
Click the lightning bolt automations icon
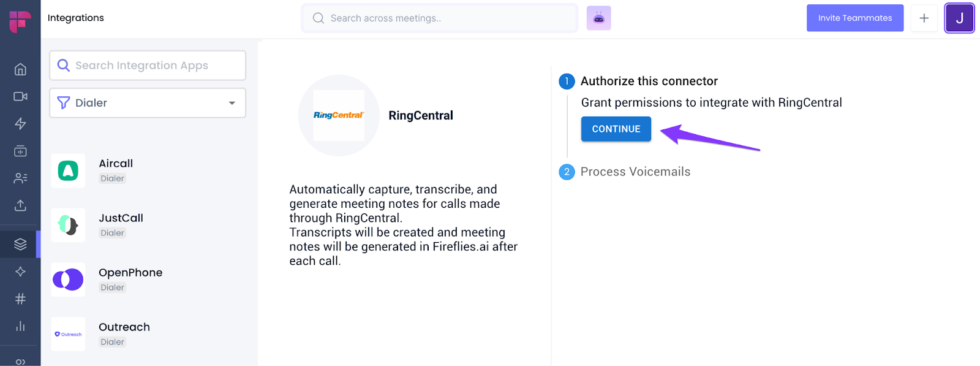coord(20,123)
